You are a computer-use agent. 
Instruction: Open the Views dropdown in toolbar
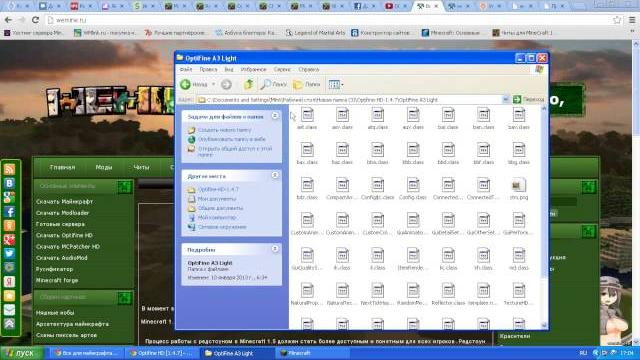click(x=336, y=84)
